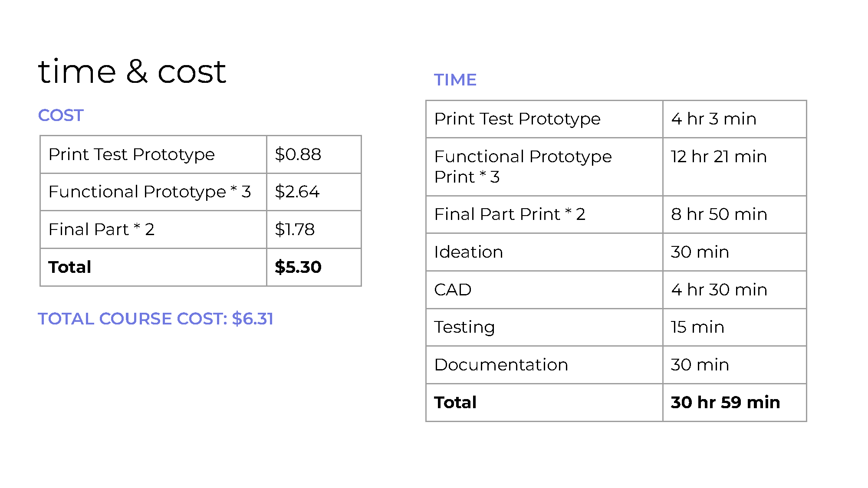Select the bold $5.30 total cell
868x488 pixels.
(x=298, y=267)
